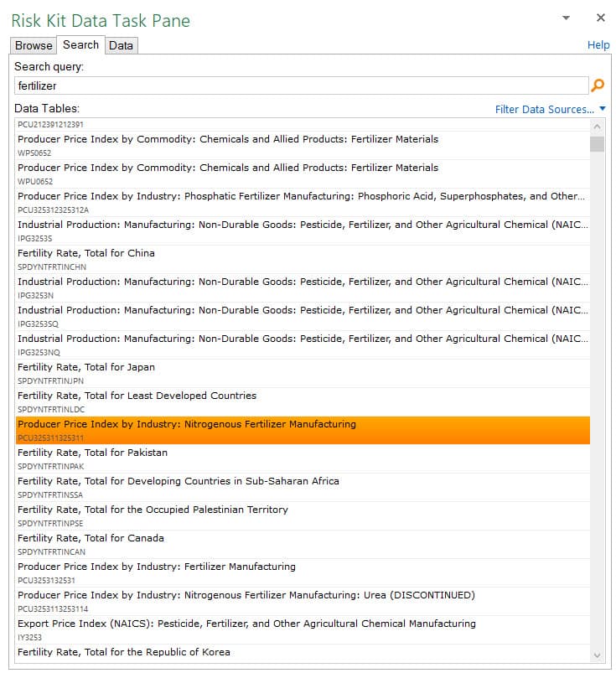Select Producer Price Index: Fertilizer Manufacturing row
The height and width of the screenshot is (673, 616).
303,572
